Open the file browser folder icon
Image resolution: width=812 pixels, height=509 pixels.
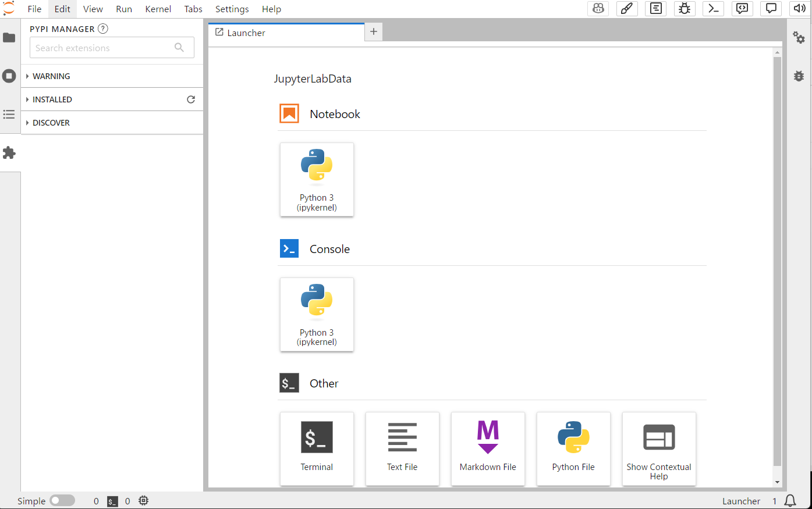coord(9,38)
